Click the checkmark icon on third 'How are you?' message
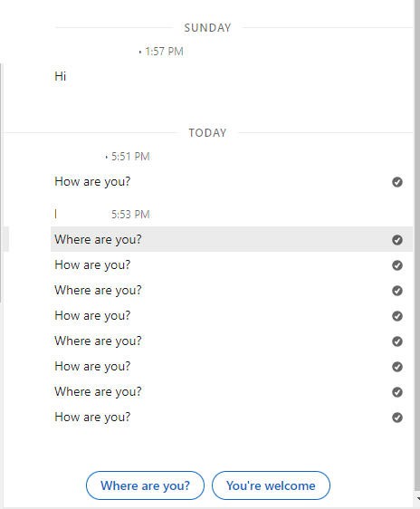 pyautogui.click(x=397, y=316)
